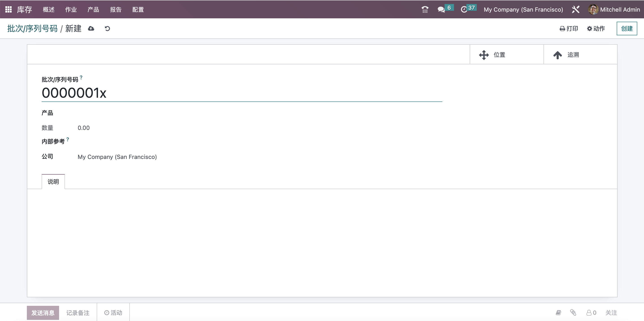Click the 发送消息 button
The image size is (644, 321).
pos(43,313)
